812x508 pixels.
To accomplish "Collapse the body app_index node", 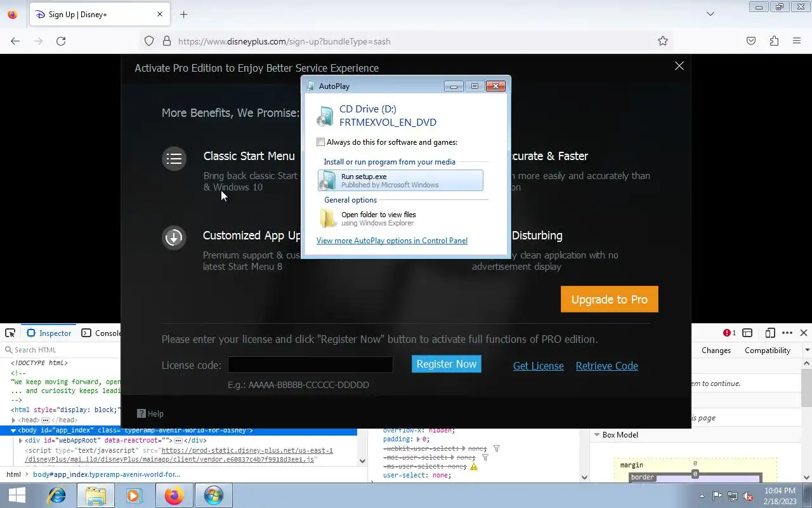I will [x=13, y=431].
